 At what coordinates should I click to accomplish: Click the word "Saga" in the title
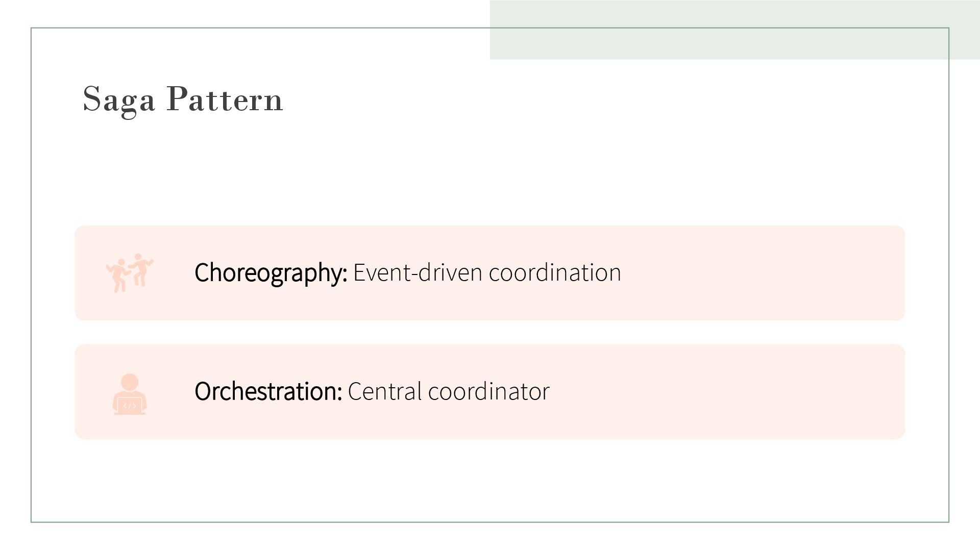(x=119, y=99)
